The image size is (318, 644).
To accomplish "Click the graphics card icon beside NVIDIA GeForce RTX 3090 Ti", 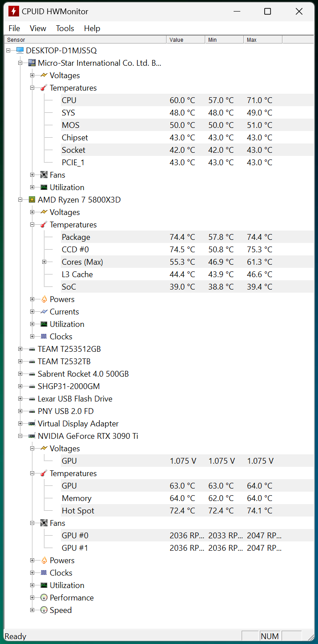I will (x=32, y=436).
